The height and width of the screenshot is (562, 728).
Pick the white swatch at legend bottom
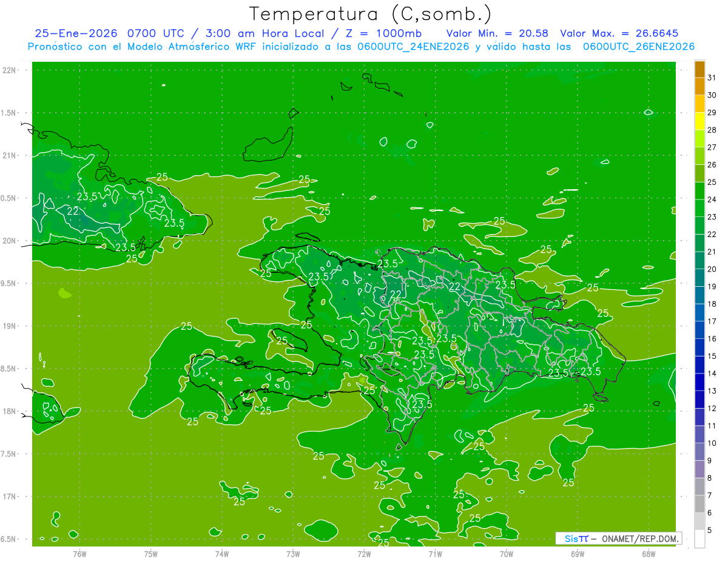pos(699,539)
